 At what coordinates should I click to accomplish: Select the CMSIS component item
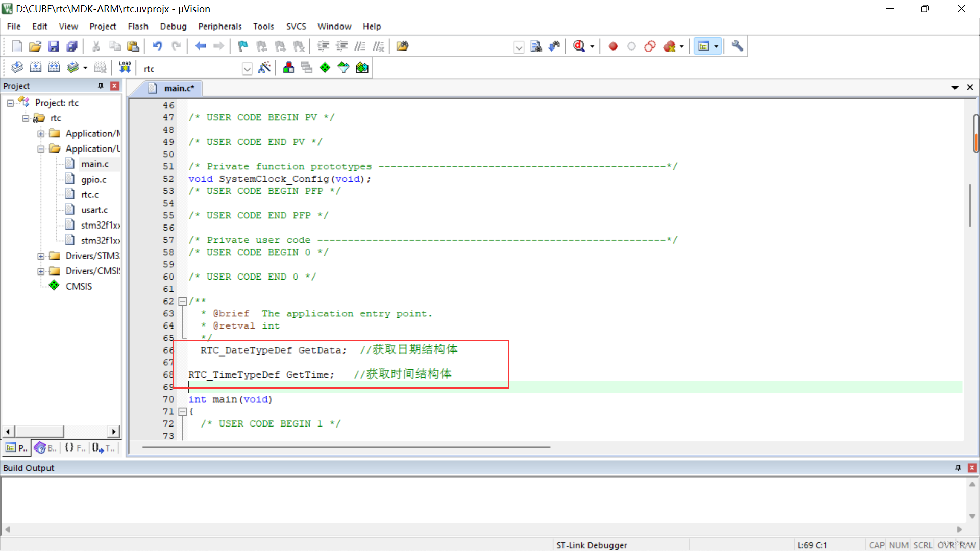pyautogui.click(x=79, y=286)
